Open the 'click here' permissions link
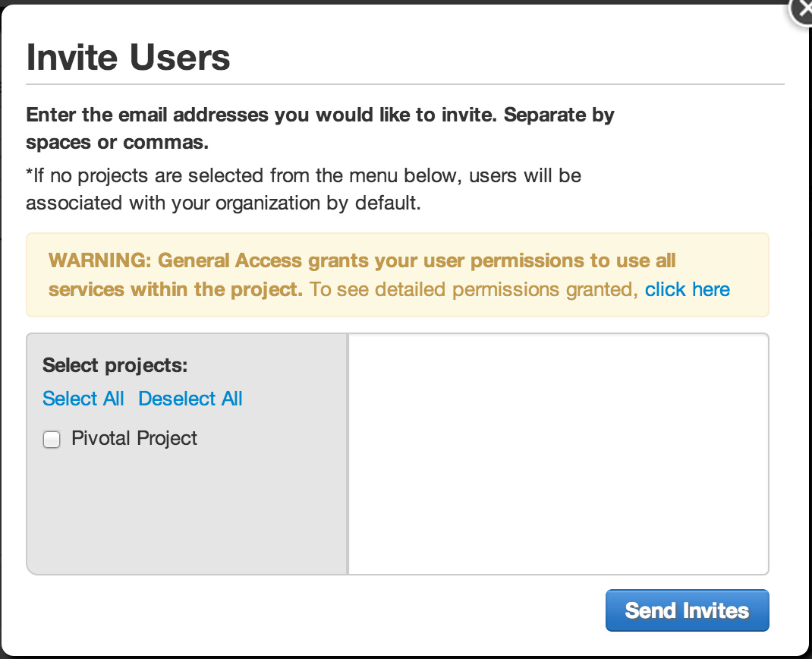 [688, 289]
